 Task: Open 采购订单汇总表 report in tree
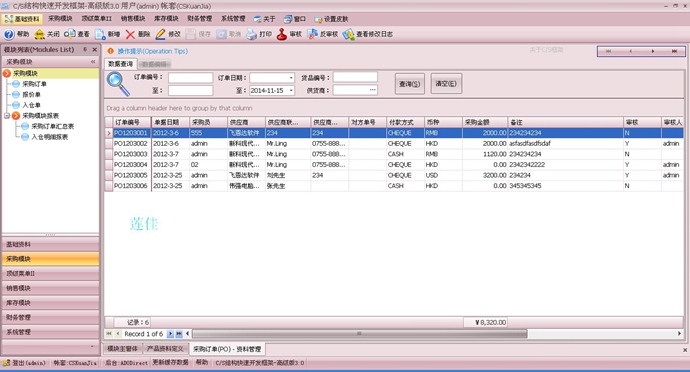tap(52, 126)
